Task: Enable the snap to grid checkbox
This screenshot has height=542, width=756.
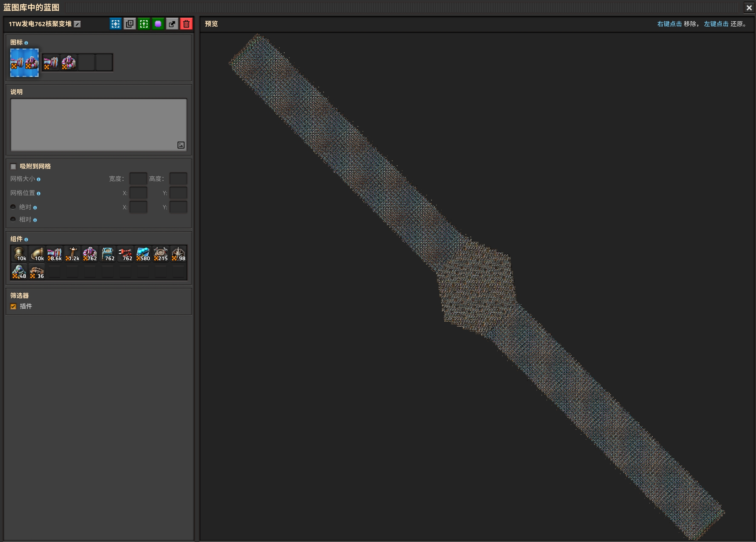Action: pos(13,166)
